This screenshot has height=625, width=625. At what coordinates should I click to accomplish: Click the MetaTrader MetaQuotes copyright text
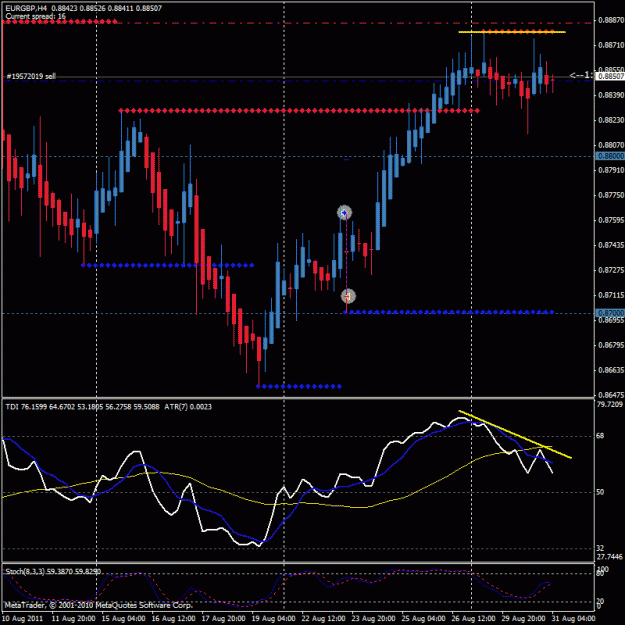pyautogui.click(x=98, y=605)
